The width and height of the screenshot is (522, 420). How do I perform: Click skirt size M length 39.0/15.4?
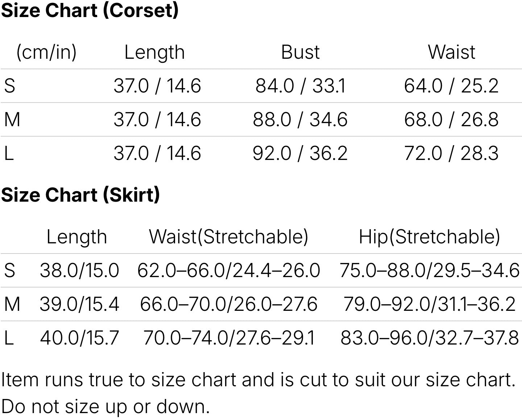point(79,304)
